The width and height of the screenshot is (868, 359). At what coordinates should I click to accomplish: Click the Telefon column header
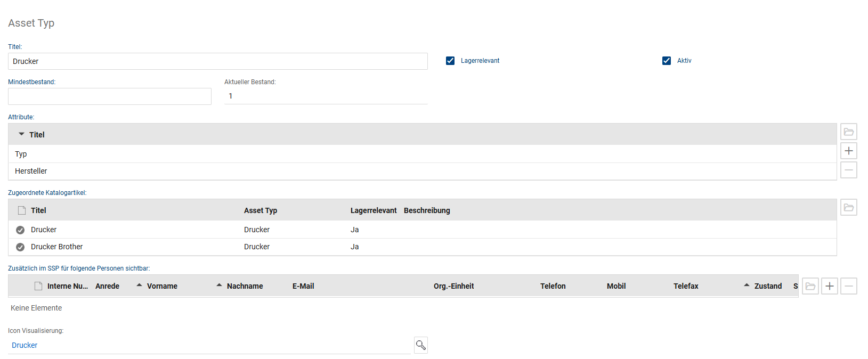coord(553,286)
